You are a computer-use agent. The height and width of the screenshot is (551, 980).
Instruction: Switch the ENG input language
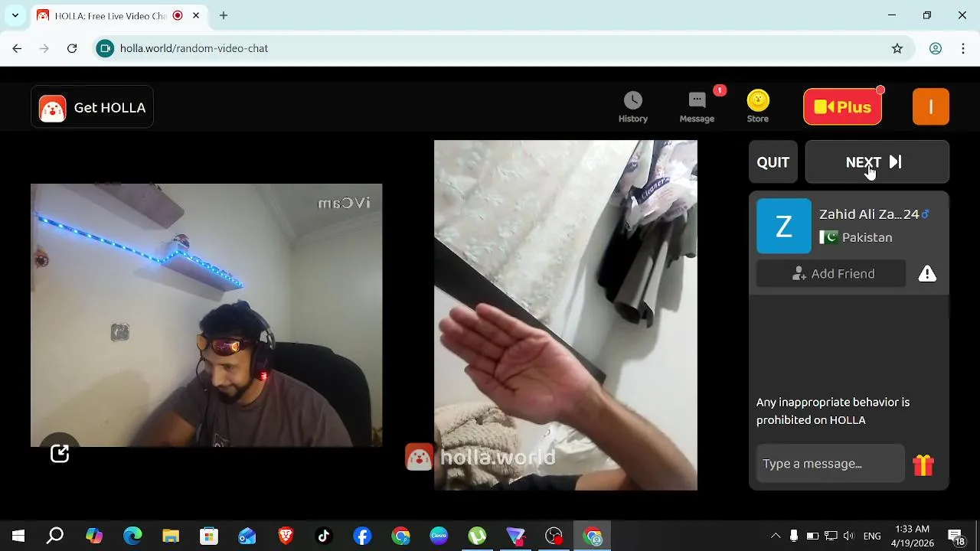pos(872,536)
